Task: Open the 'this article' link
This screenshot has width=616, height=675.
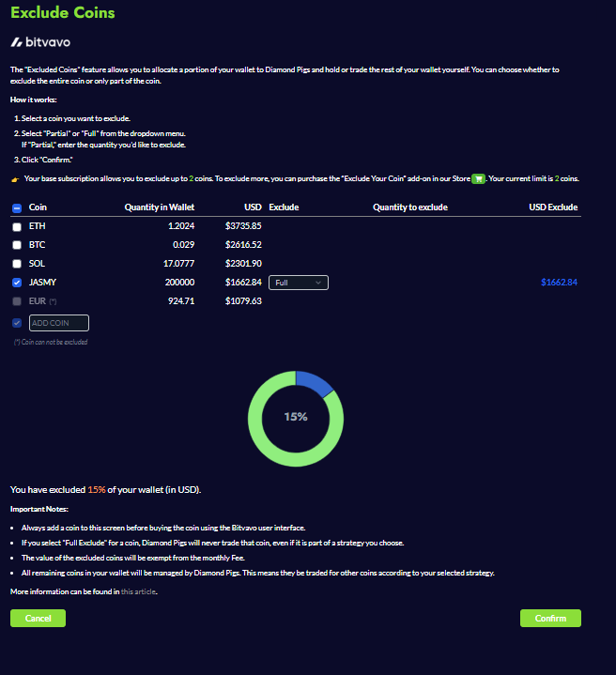Action: [x=138, y=592]
